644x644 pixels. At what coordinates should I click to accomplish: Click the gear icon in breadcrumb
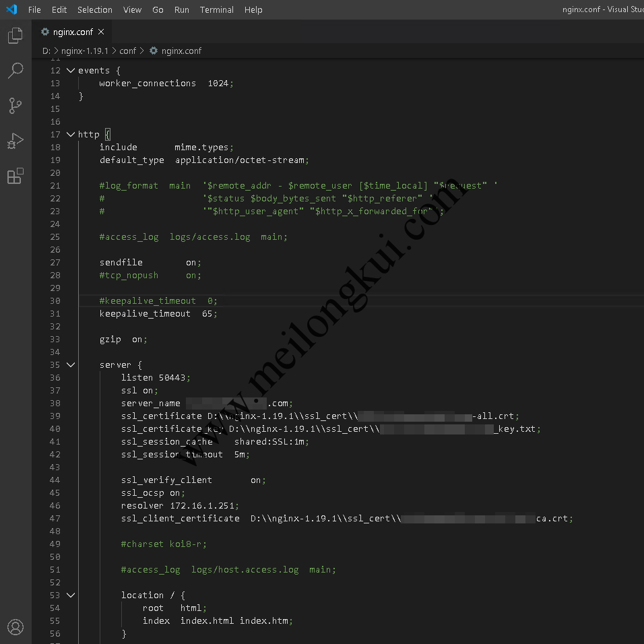(x=153, y=51)
